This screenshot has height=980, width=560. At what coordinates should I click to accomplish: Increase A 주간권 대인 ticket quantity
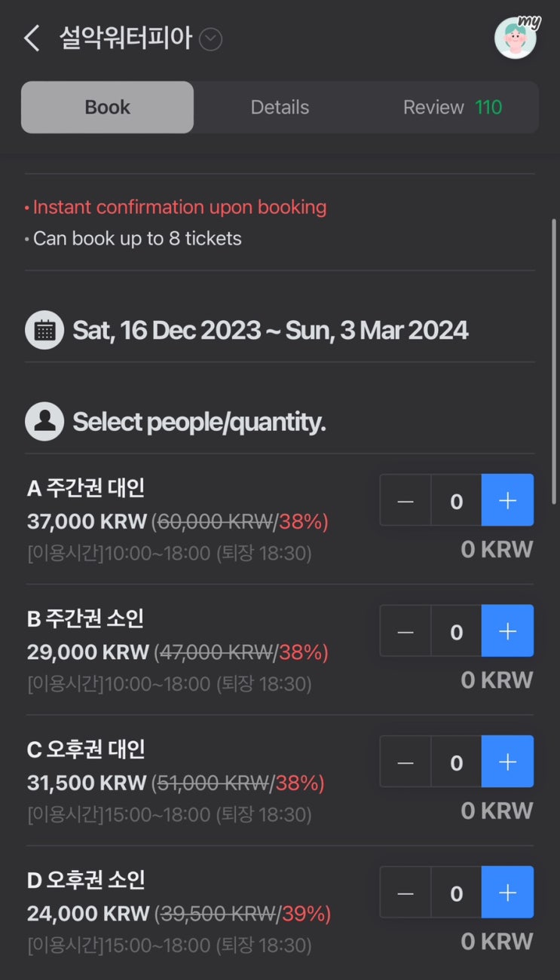coord(507,500)
